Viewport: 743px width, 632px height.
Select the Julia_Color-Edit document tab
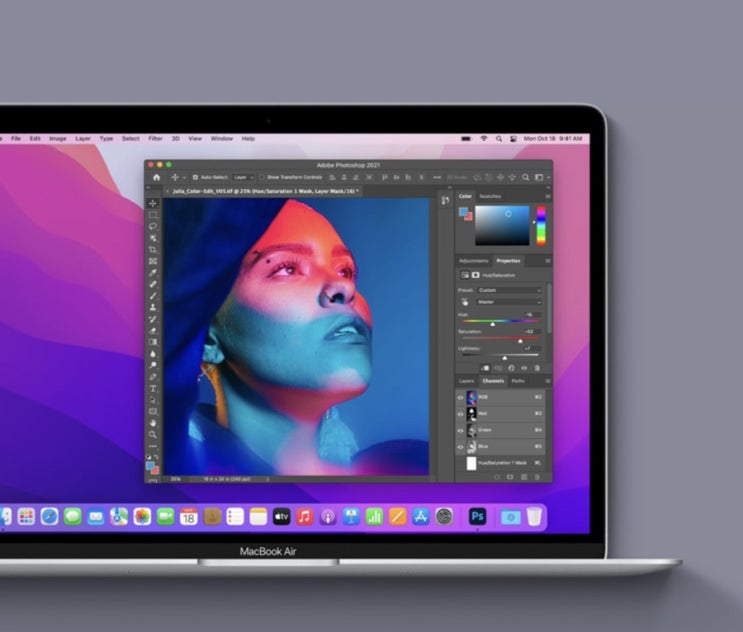265,191
